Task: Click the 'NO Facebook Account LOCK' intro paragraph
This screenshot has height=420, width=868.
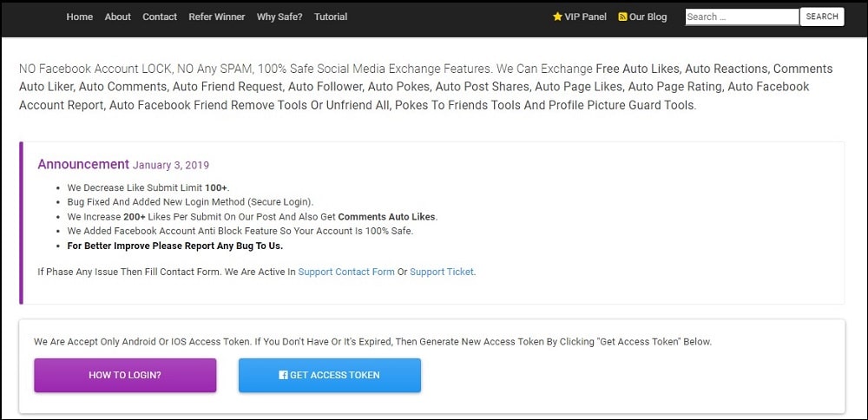Action: coord(425,87)
